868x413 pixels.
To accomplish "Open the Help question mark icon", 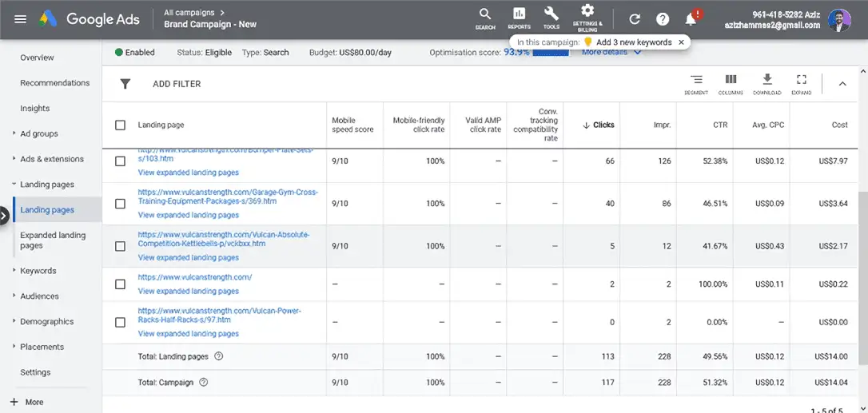I will [x=663, y=19].
